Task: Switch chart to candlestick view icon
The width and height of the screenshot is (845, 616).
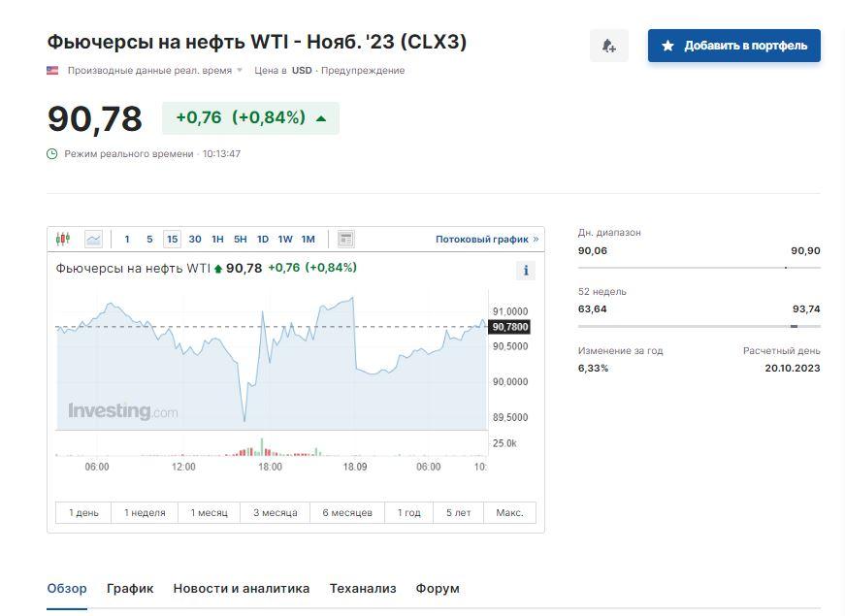Action: pyautogui.click(x=63, y=239)
